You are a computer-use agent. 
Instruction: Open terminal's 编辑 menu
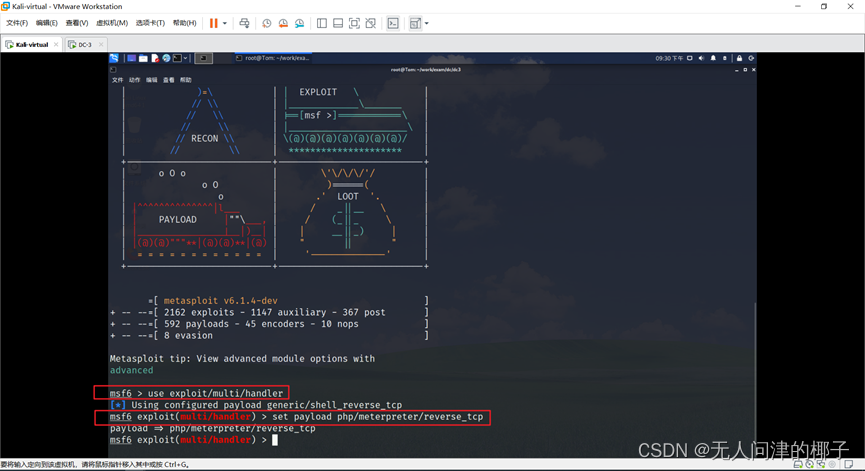(x=151, y=80)
